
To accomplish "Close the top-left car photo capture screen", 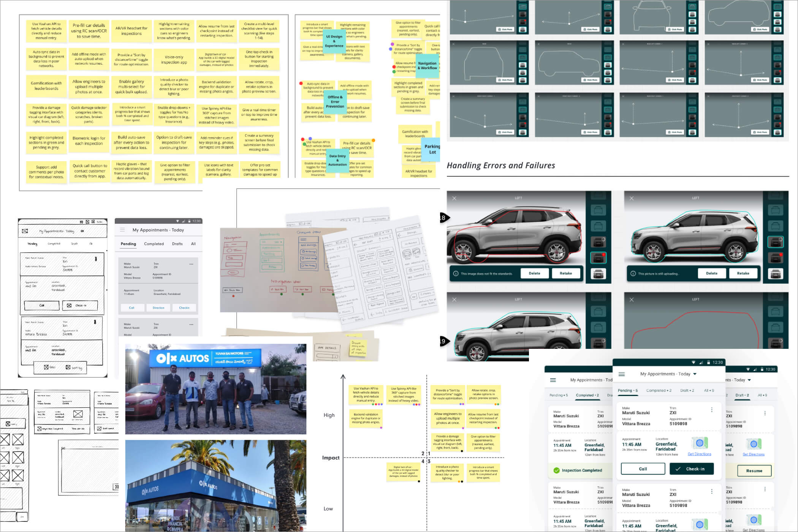I will [454, 198].
